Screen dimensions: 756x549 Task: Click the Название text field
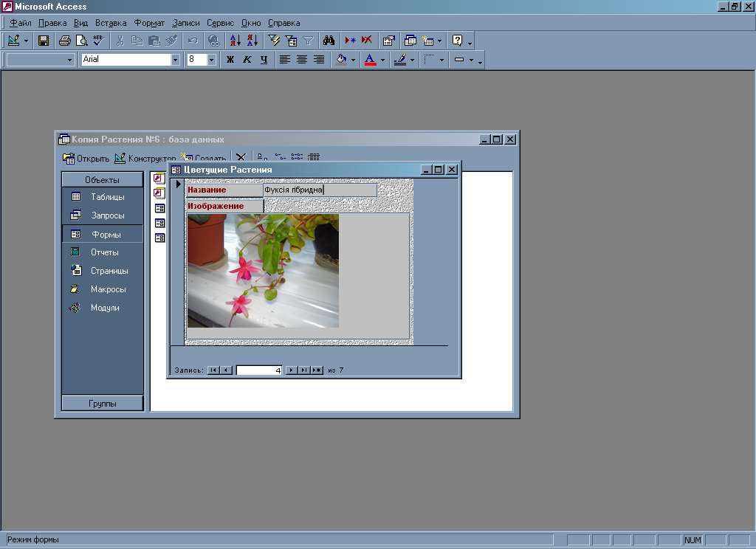320,190
